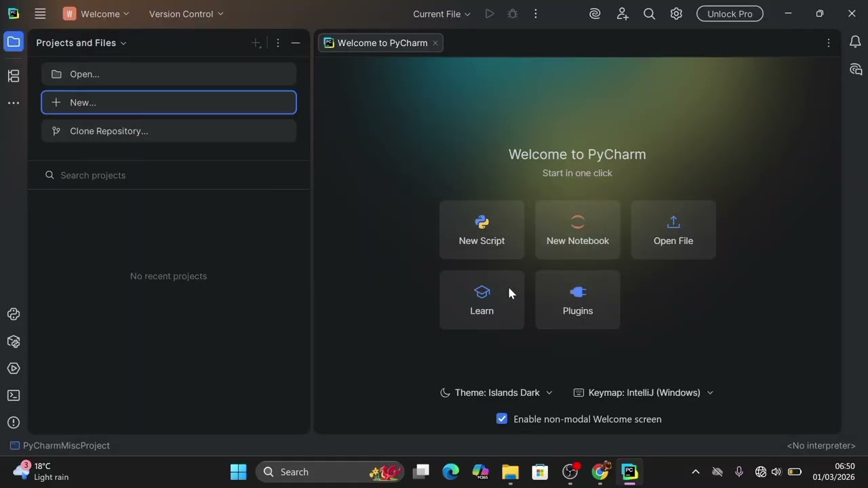Open the Windows Start menu
Image resolution: width=868 pixels, height=488 pixels.
pos(239,472)
